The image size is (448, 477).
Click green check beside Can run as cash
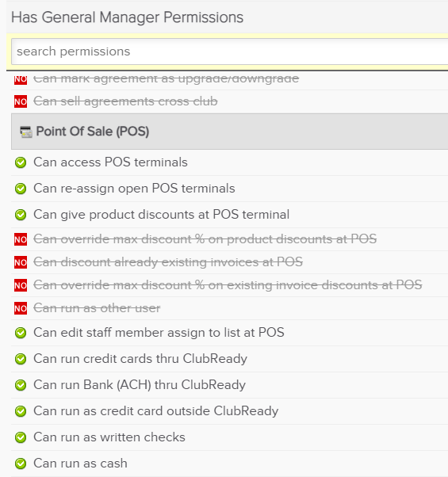click(21, 464)
